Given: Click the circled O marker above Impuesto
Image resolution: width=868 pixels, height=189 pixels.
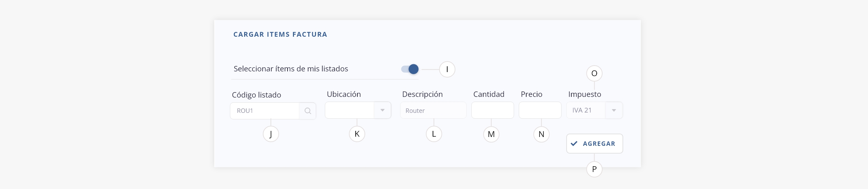Looking at the screenshot, I should [x=594, y=73].
